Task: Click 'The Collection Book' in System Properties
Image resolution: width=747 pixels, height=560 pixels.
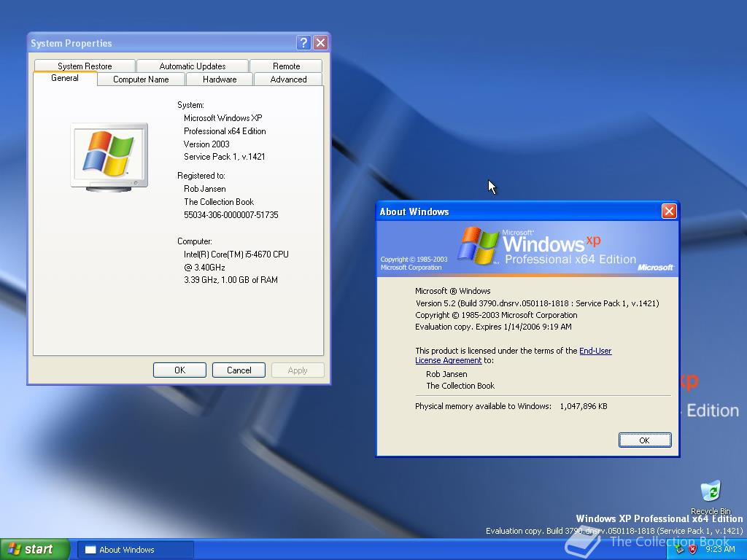Action: (x=219, y=202)
